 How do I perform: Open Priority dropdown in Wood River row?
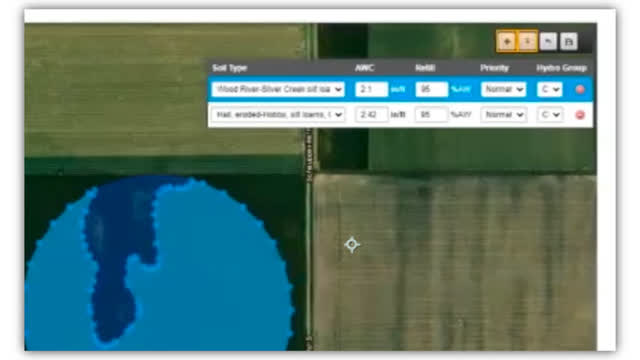pos(503,89)
